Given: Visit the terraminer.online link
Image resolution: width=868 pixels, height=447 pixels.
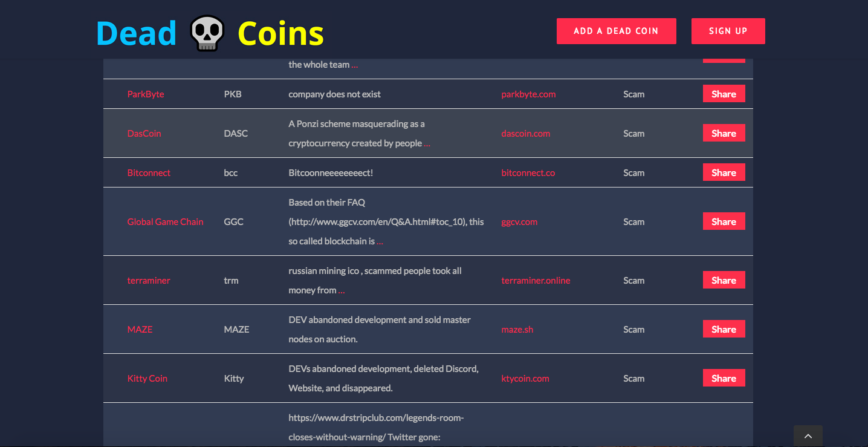Looking at the screenshot, I should click(536, 280).
